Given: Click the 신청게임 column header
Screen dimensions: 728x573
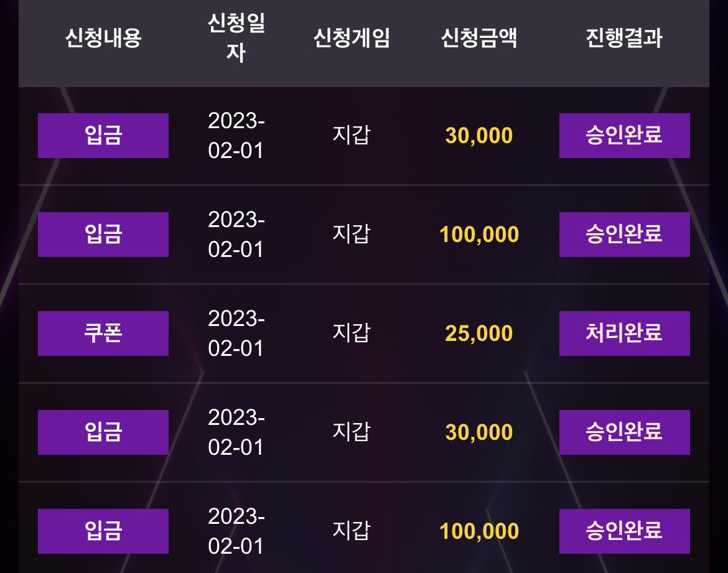Looking at the screenshot, I should tap(352, 37).
